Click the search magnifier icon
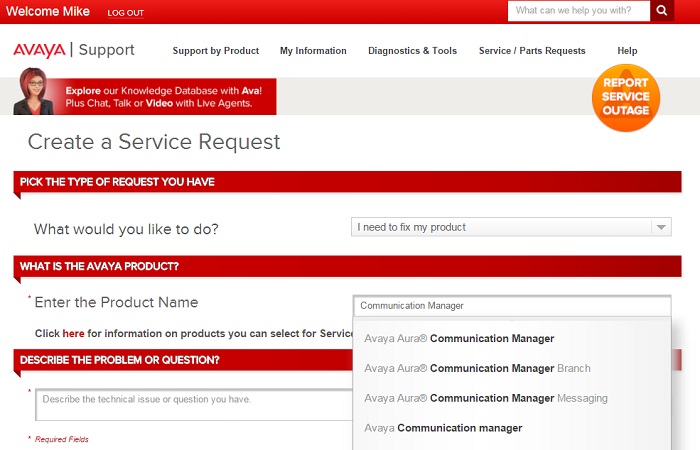The image size is (700, 450). [x=662, y=11]
